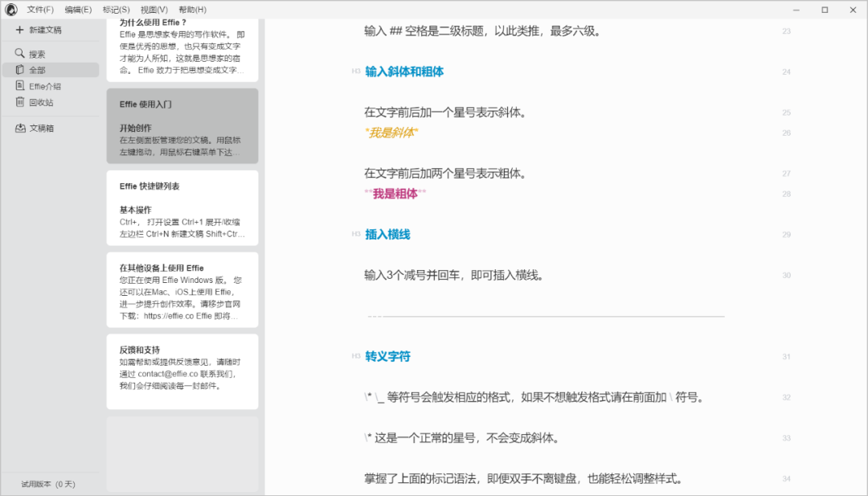Viewport: 868px width, 496px height.
Task: Open the 编辑(E) menu
Action: click(78, 10)
